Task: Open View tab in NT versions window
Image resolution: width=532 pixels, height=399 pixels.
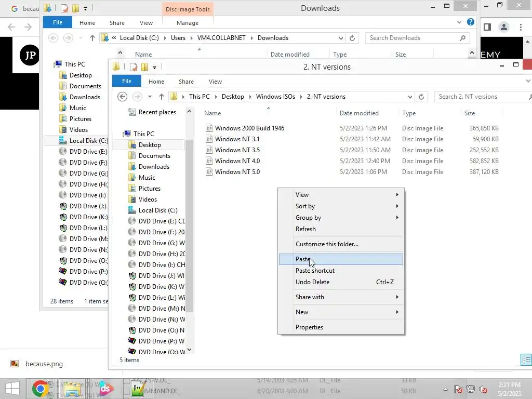Action: (x=215, y=82)
